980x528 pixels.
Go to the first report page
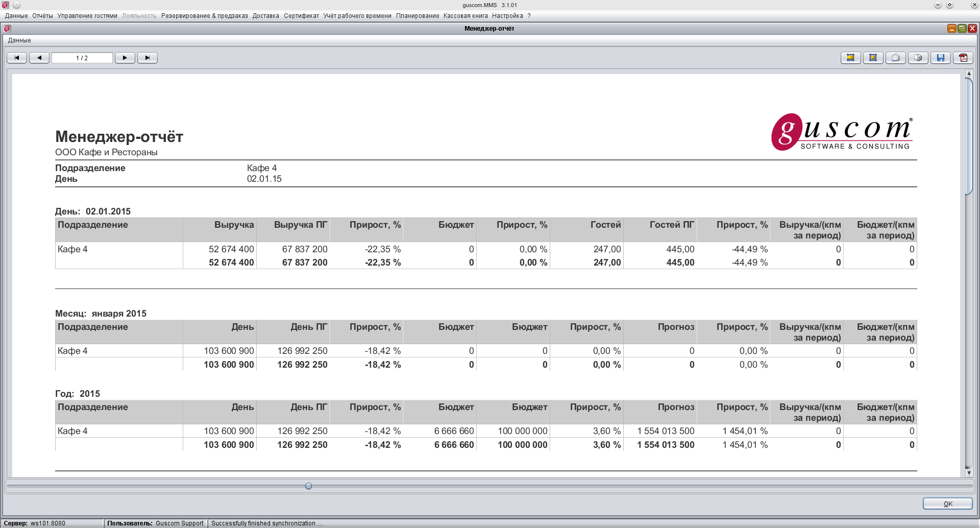tap(17, 58)
